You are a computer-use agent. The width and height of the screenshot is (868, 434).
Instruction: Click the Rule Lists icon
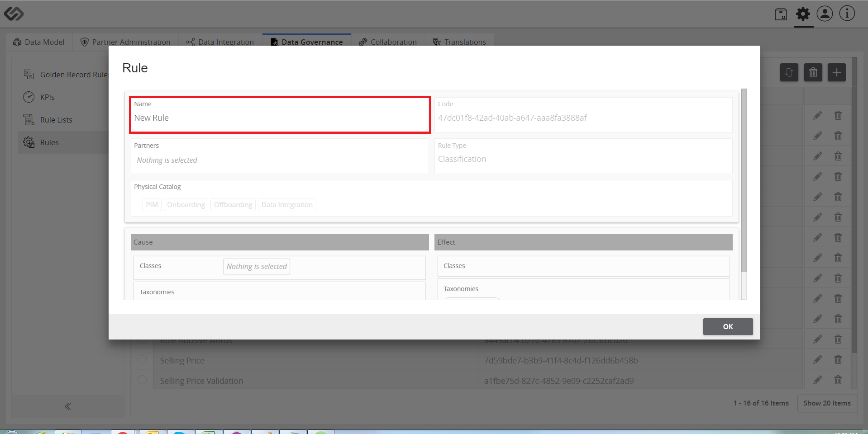click(x=29, y=119)
